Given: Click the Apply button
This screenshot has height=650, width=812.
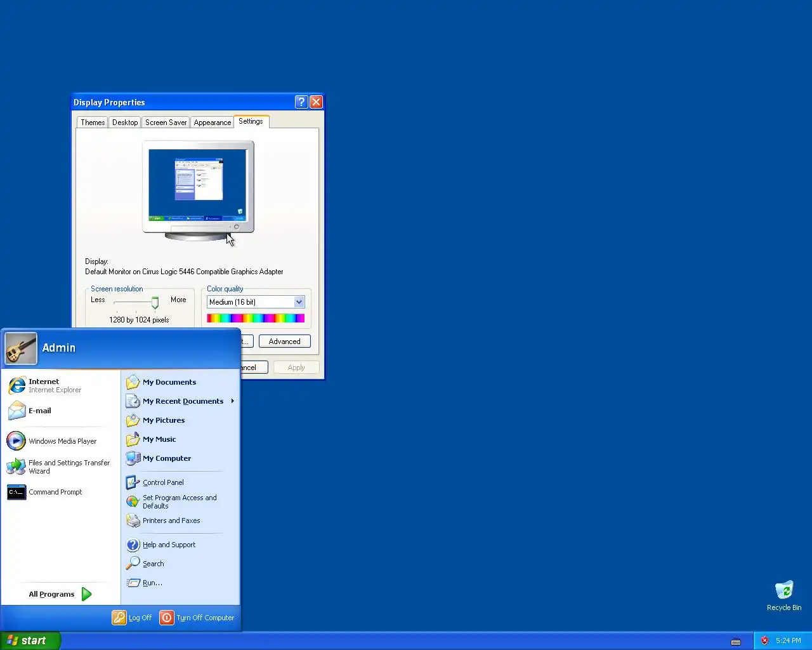Looking at the screenshot, I should (x=296, y=368).
